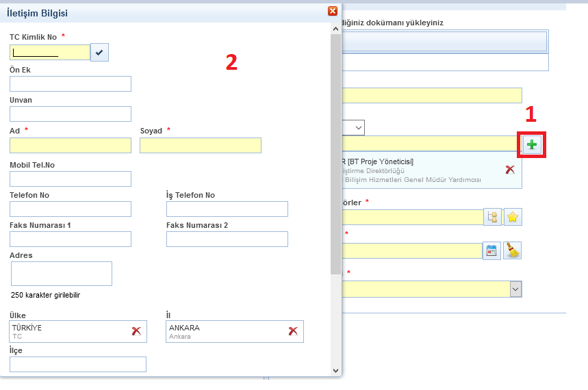This screenshot has width=588, height=390.
Task: Open the tree selector icon beside star
Action: pyautogui.click(x=492, y=217)
